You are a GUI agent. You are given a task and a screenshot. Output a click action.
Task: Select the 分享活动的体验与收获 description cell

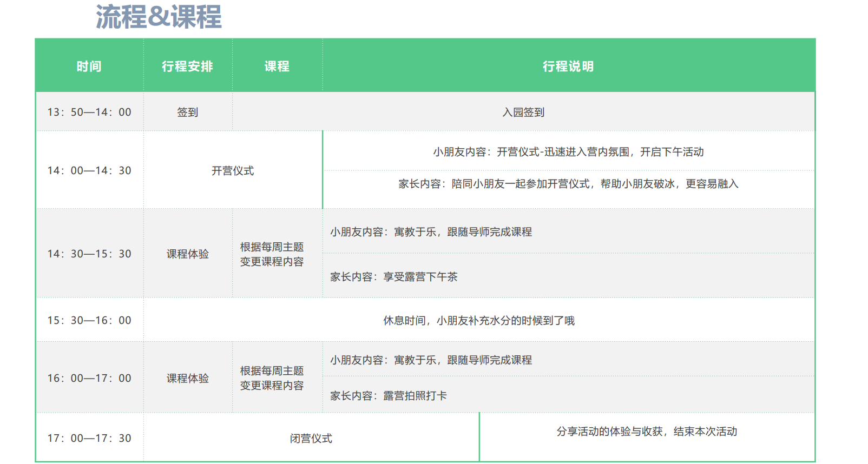click(647, 432)
